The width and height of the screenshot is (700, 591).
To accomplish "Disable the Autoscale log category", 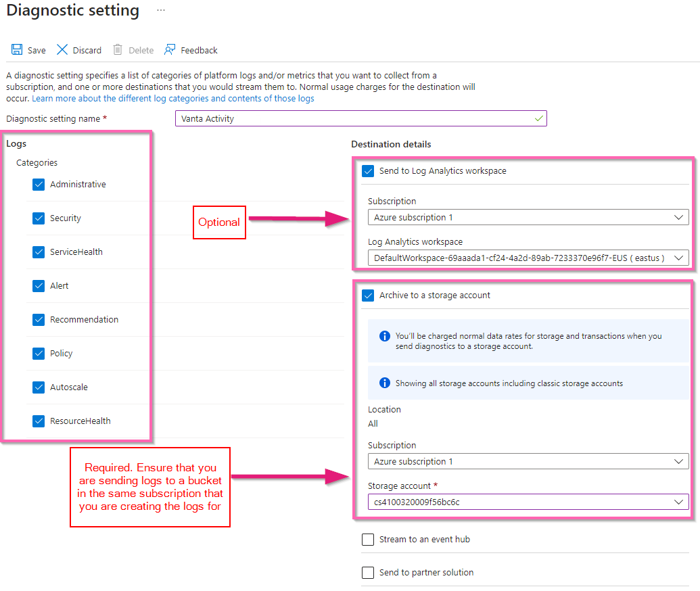I will 39,387.
